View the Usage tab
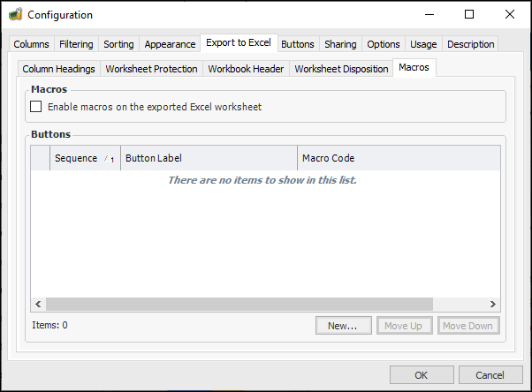532x392 pixels. coord(423,44)
